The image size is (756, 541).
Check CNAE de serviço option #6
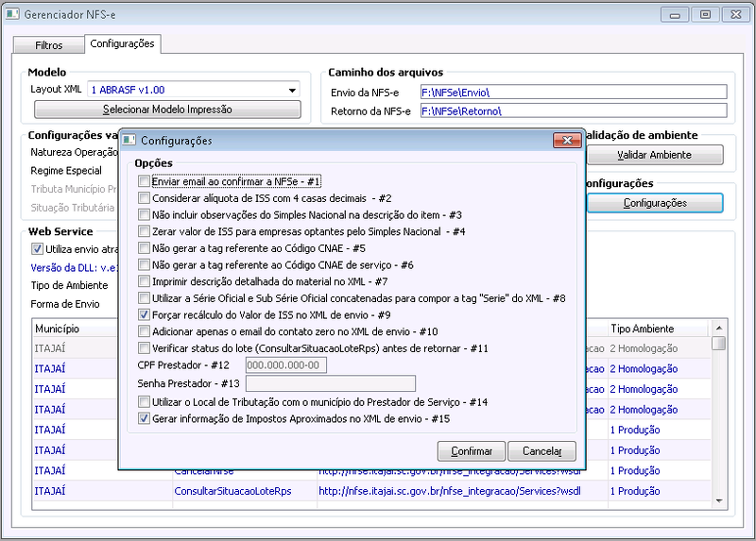144,264
